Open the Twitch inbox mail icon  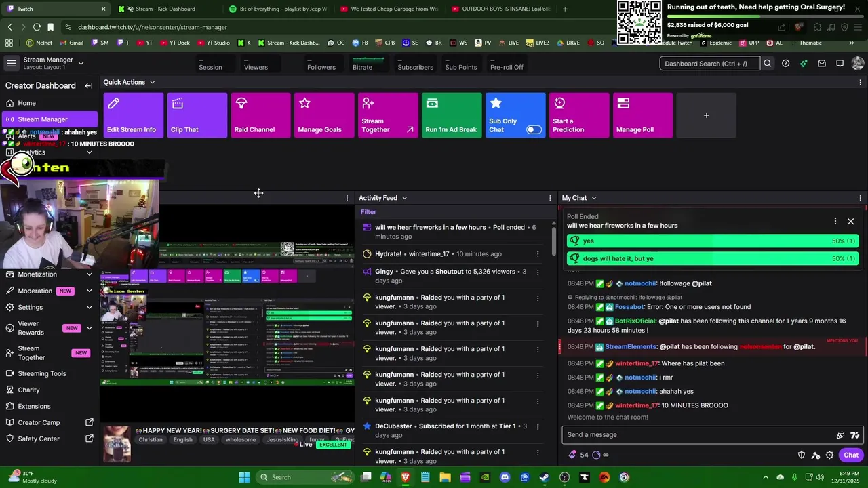pyautogui.click(x=822, y=64)
